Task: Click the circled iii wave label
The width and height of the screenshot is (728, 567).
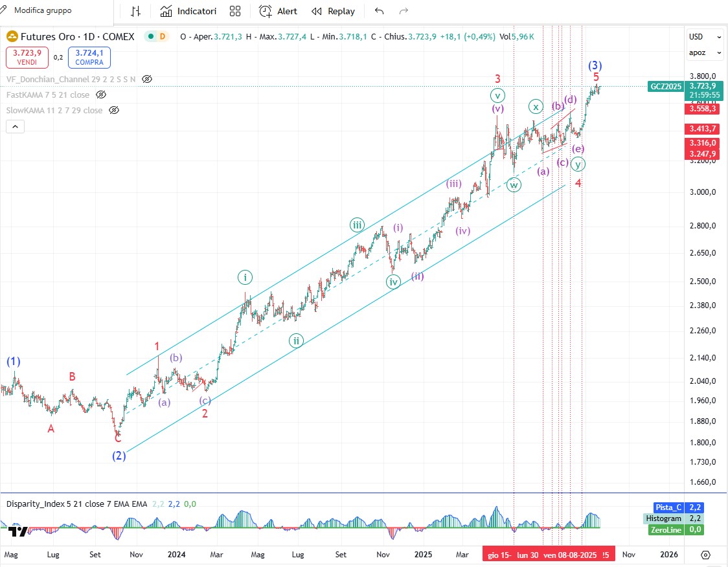Action: tap(357, 225)
